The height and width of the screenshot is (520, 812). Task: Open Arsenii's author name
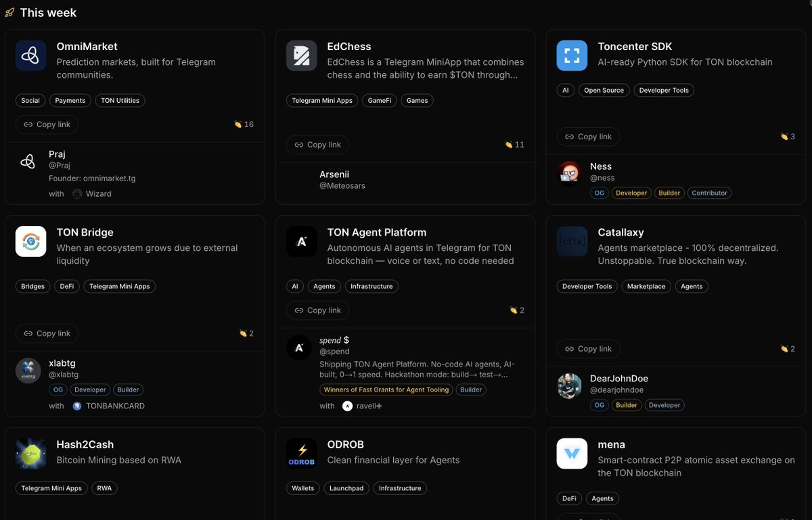click(x=334, y=174)
